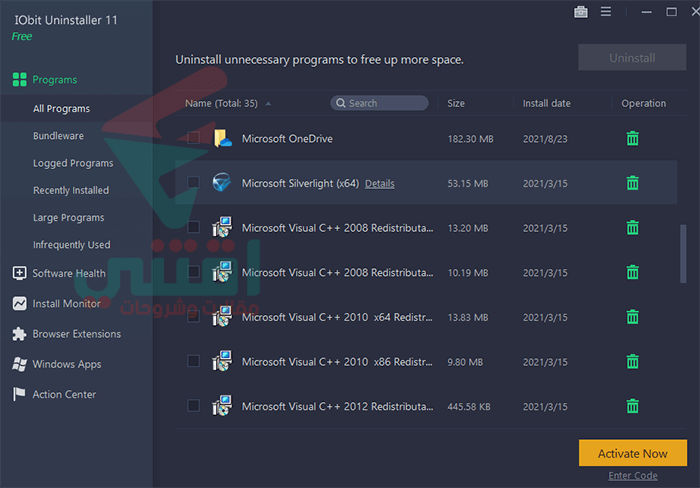Open the Programs section
The width and height of the screenshot is (700, 488).
54,80
